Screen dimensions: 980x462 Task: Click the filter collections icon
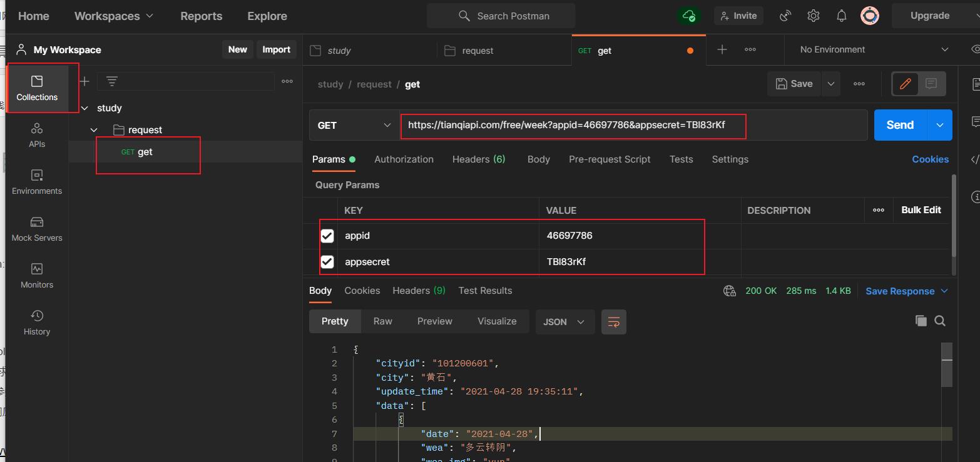coord(112,81)
